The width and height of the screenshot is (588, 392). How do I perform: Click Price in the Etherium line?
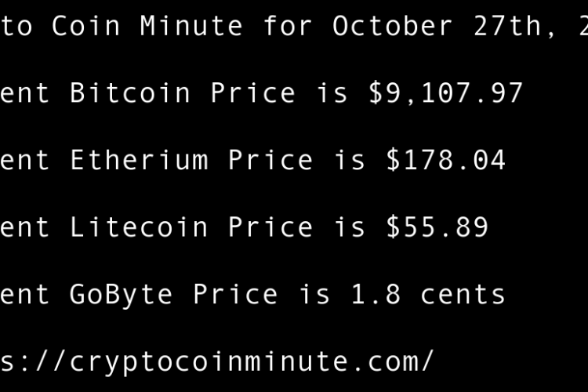[270, 161]
